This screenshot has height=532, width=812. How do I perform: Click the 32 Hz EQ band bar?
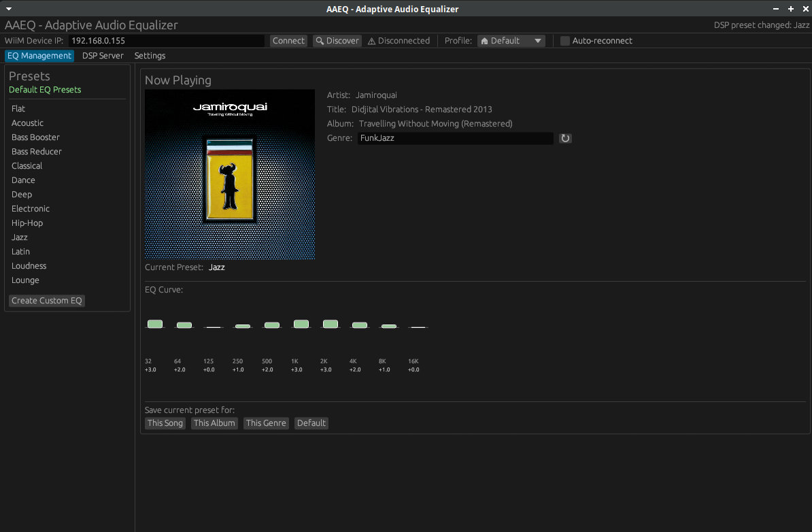(x=155, y=324)
